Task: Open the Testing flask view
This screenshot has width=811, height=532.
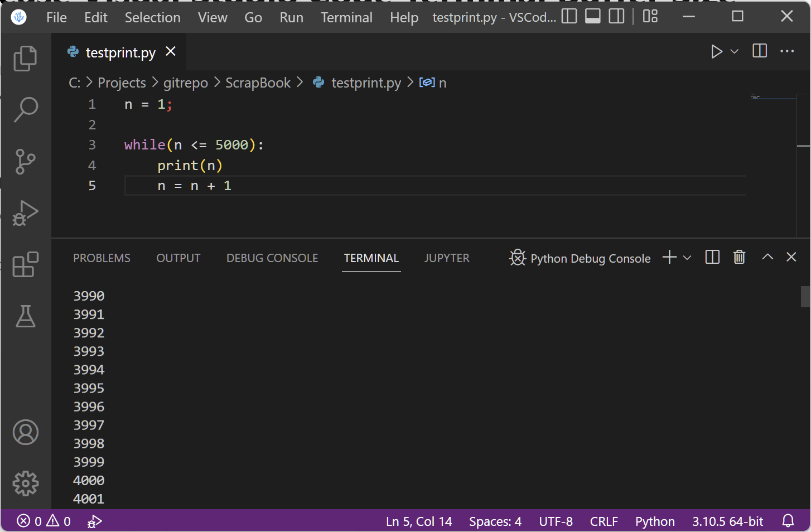Action: (x=25, y=317)
